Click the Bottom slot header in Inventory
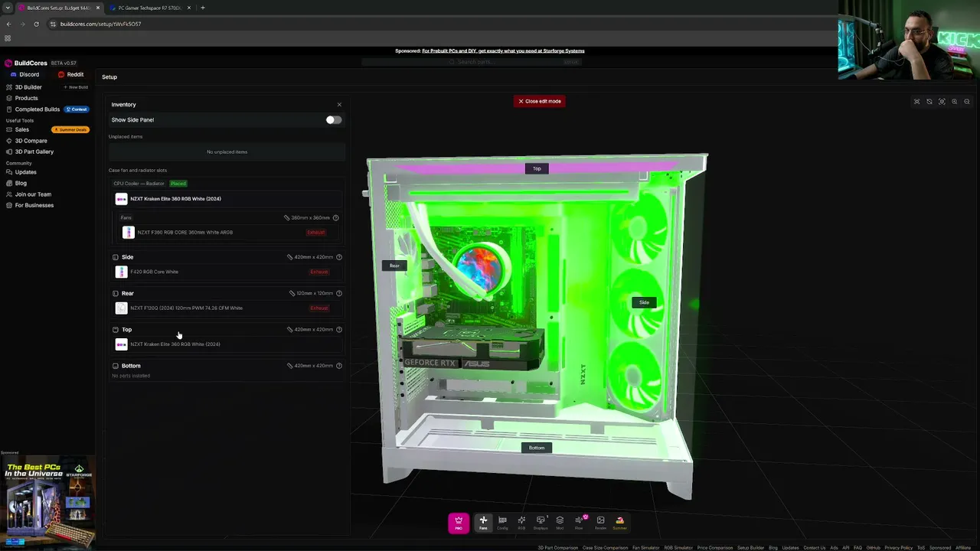The height and width of the screenshot is (551, 980). coord(131,366)
